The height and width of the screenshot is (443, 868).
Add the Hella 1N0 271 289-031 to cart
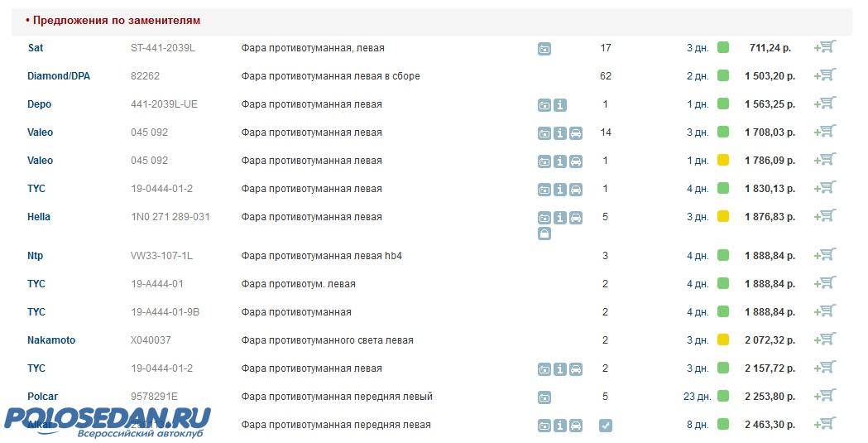tap(825, 217)
